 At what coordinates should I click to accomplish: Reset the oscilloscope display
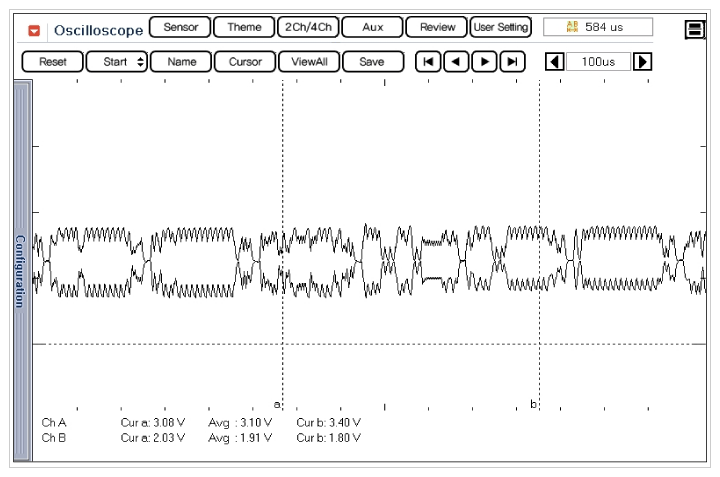53,62
